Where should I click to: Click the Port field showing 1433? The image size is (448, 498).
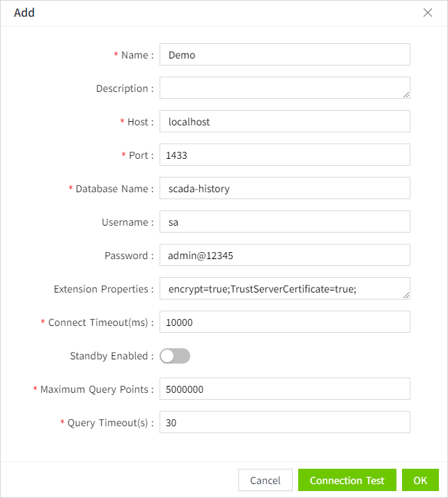click(284, 155)
